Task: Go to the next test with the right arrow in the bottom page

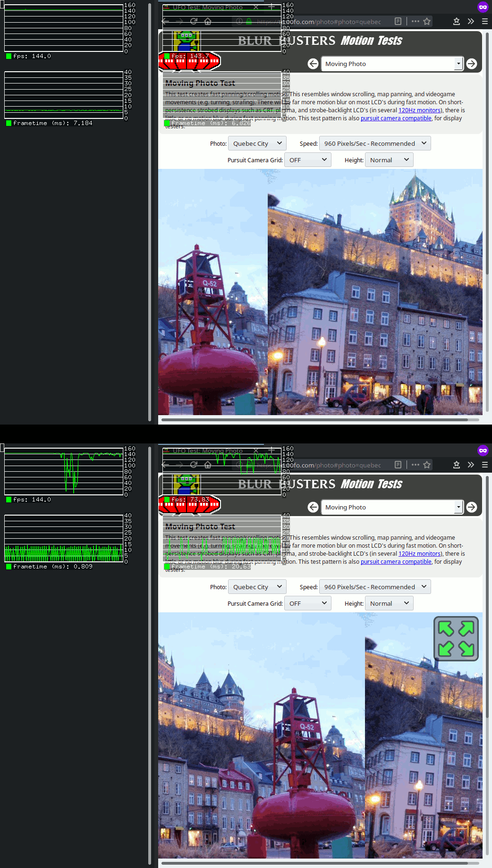Action: (471, 507)
